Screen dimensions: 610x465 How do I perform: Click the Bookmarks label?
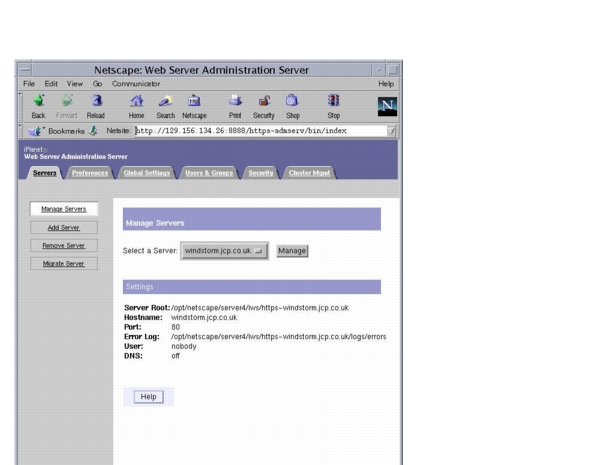pos(67,131)
